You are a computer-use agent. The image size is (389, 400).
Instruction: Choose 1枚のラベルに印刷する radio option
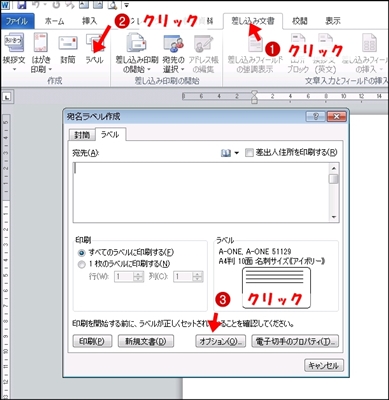coord(81,265)
